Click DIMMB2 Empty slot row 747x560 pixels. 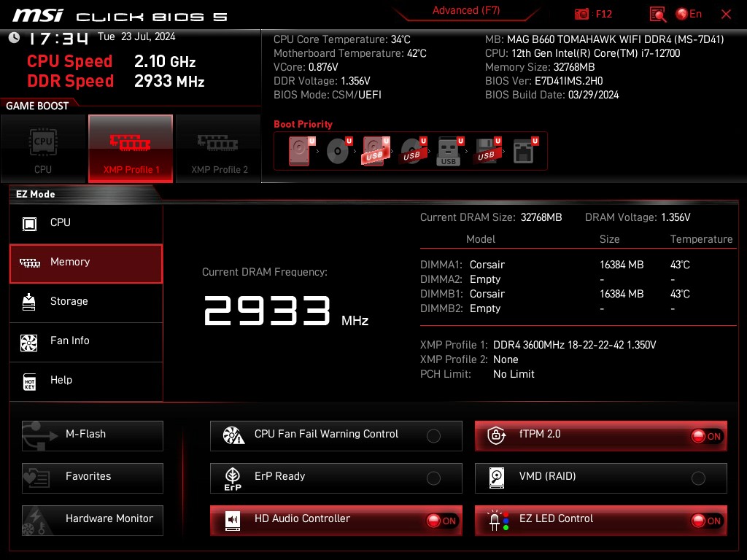[x=548, y=308]
